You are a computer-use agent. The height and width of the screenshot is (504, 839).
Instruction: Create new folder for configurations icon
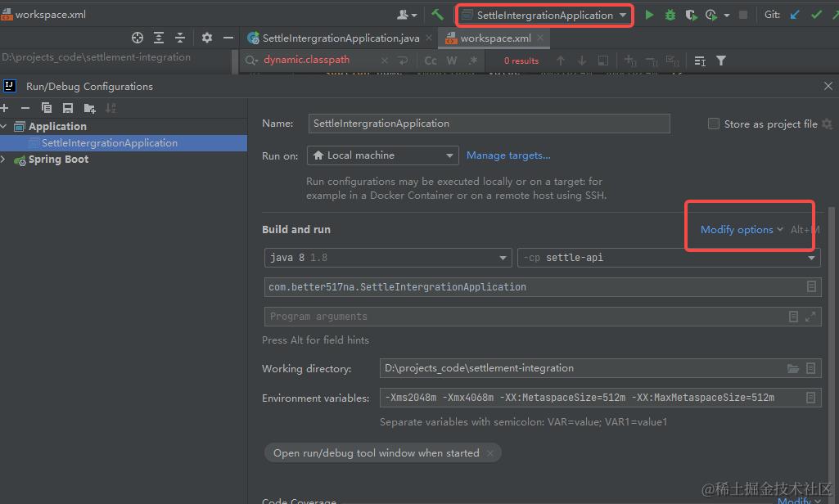pyautogui.click(x=89, y=108)
